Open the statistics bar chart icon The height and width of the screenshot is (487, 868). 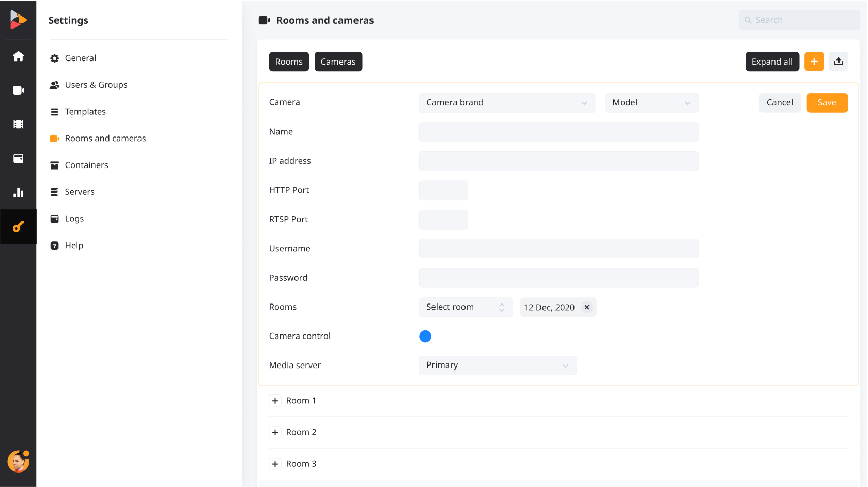[18, 192]
